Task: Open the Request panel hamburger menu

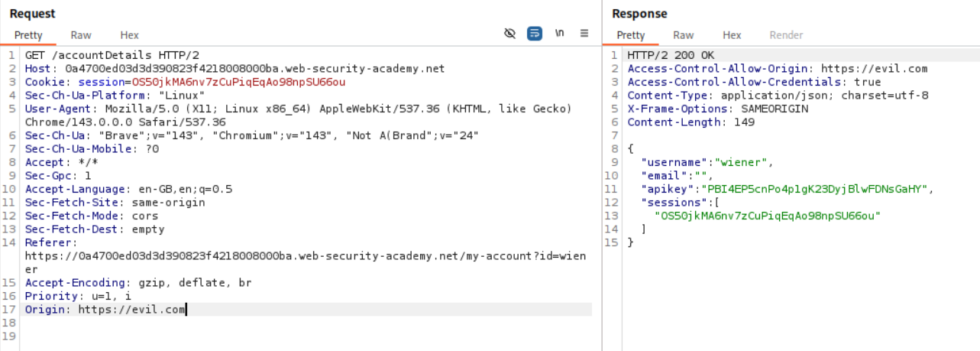Action: click(584, 34)
